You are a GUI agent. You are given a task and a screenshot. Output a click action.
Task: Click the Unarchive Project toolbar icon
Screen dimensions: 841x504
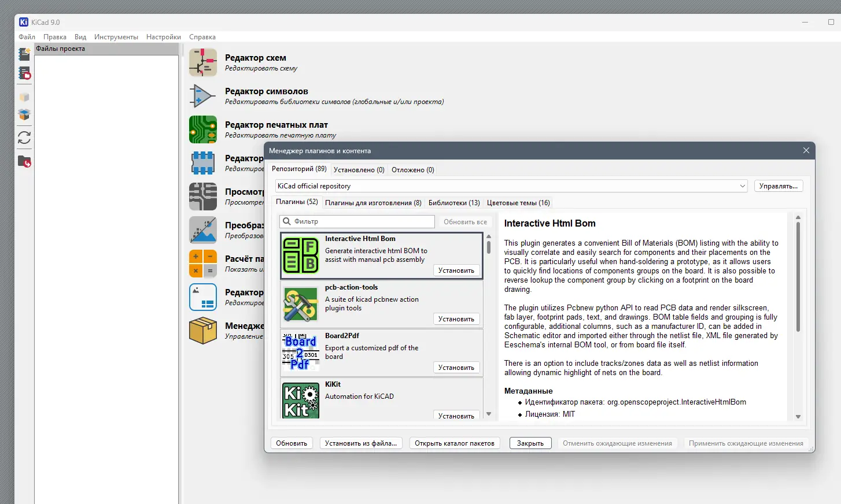click(x=24, y=114)
